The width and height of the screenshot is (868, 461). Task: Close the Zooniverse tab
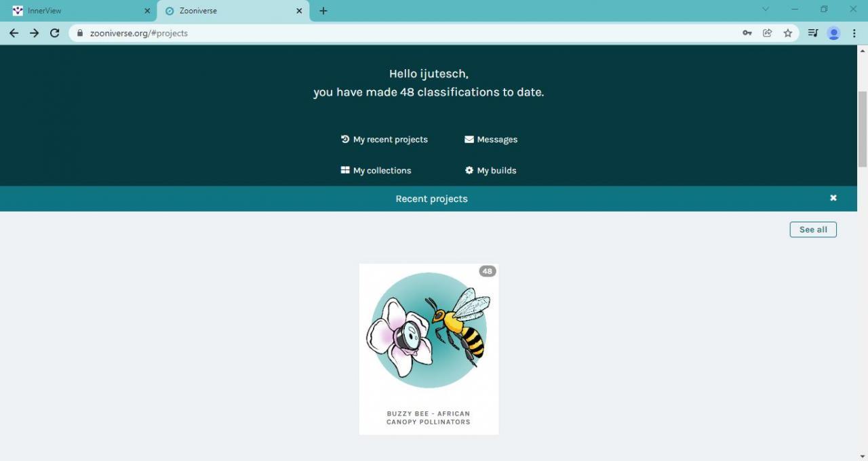pyautogui.click(x=299, y=11)
